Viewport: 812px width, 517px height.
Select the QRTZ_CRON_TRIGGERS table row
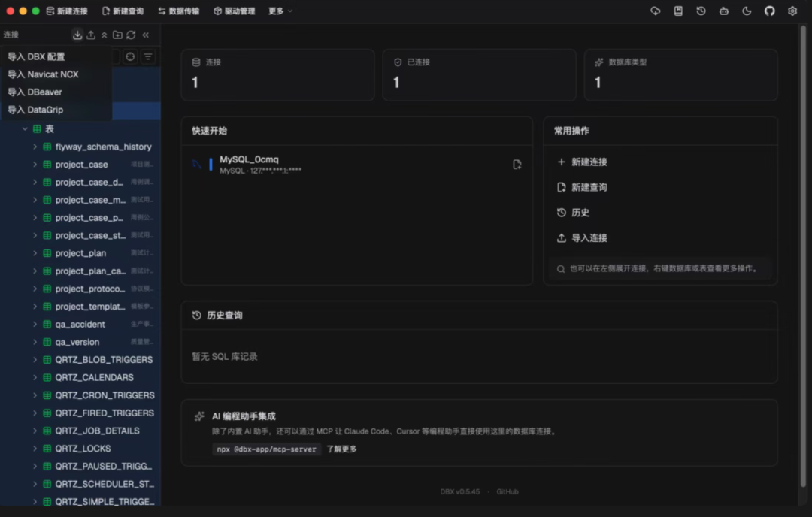pos(80,395)
